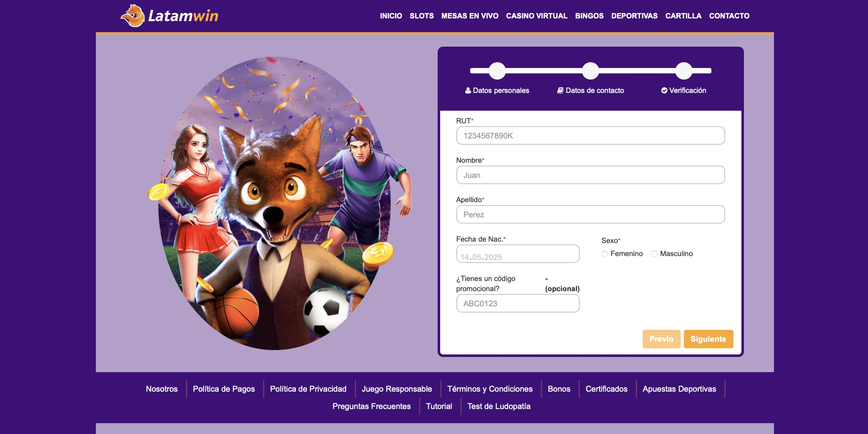Open the Nosotros footer link

click(x=162, y=389)
